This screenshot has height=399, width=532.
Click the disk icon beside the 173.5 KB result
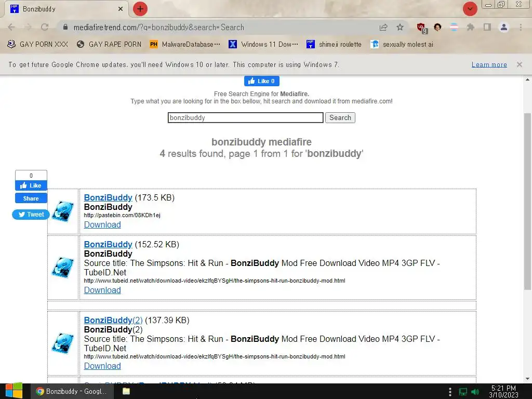point(63,211)
